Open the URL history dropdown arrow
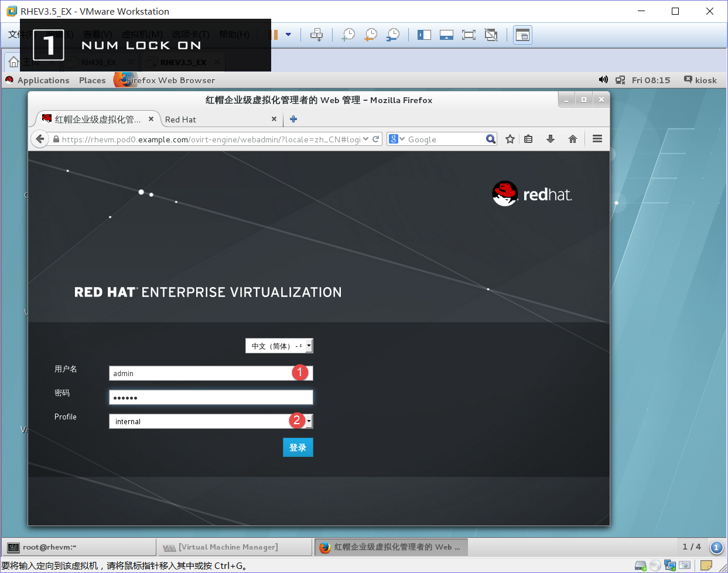 point(366,139)
